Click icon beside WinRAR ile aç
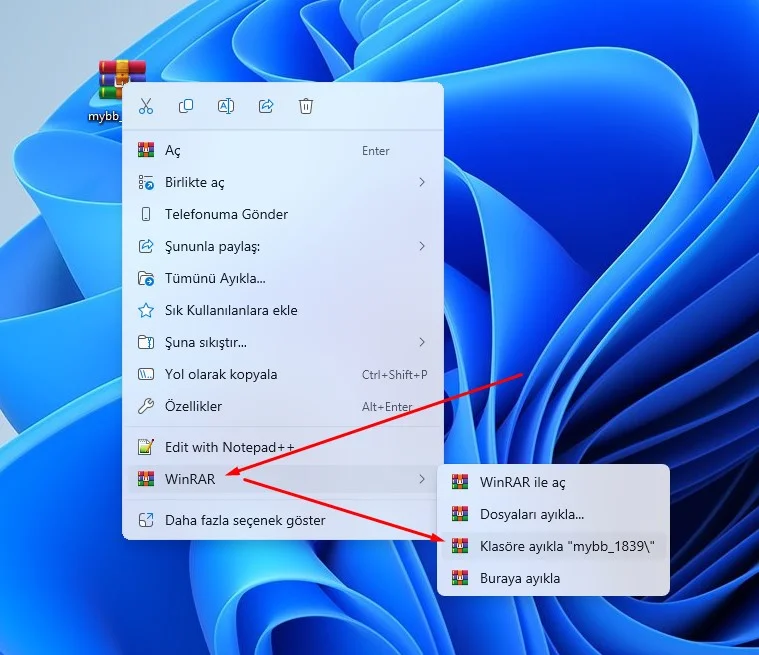This screenshot has height=655, width=759. click(460, 482)
